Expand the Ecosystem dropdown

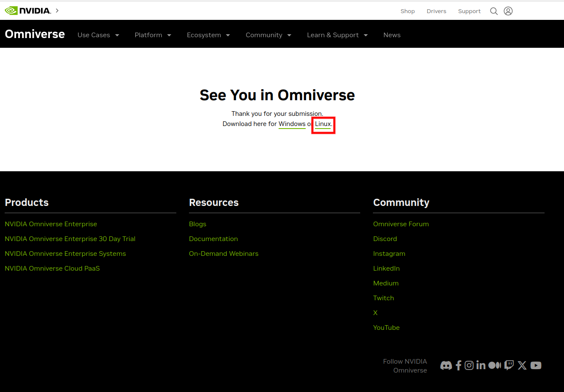(x=208, y=35)
